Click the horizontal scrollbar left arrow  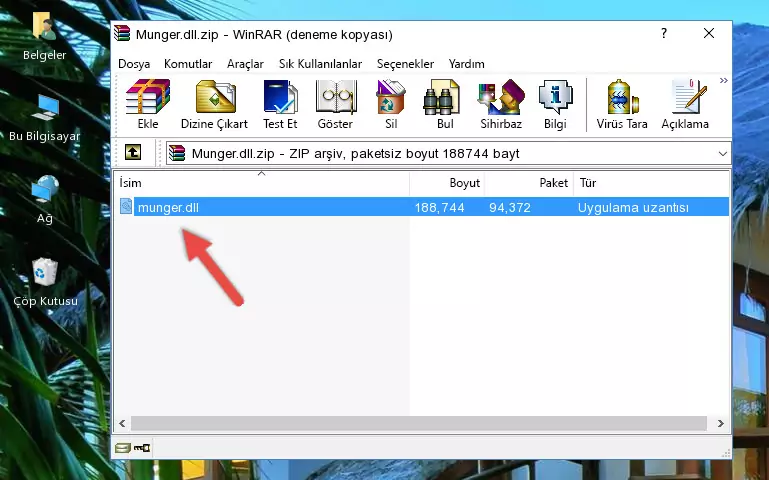122,423
